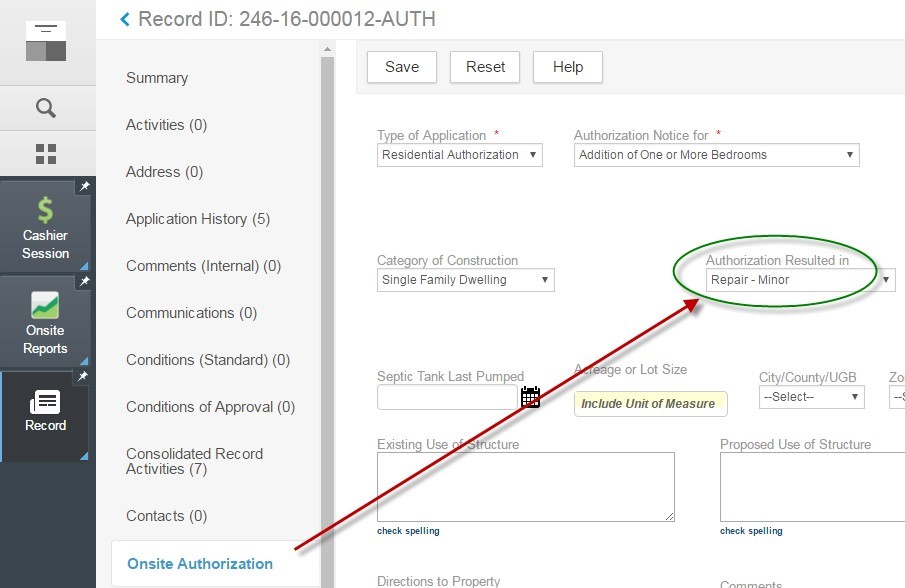
Task: Open Onsite Reports chart icon
Action: pos(45,305)
